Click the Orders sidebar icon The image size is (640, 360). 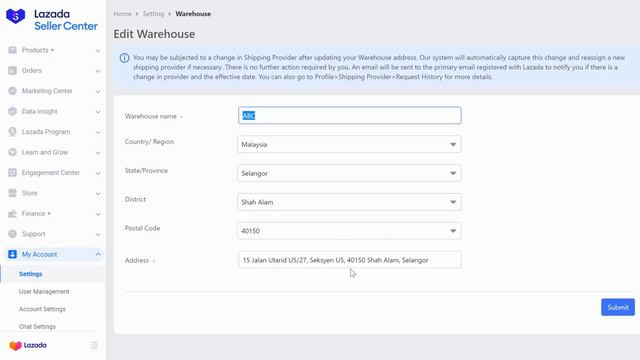click(x=12, y=70)
